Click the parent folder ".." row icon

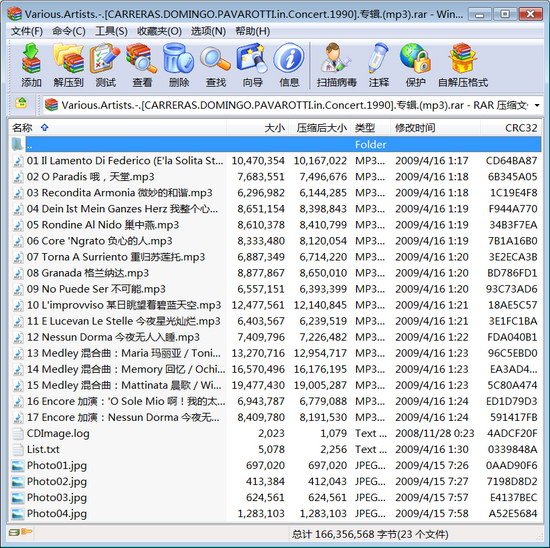(18, 144)
